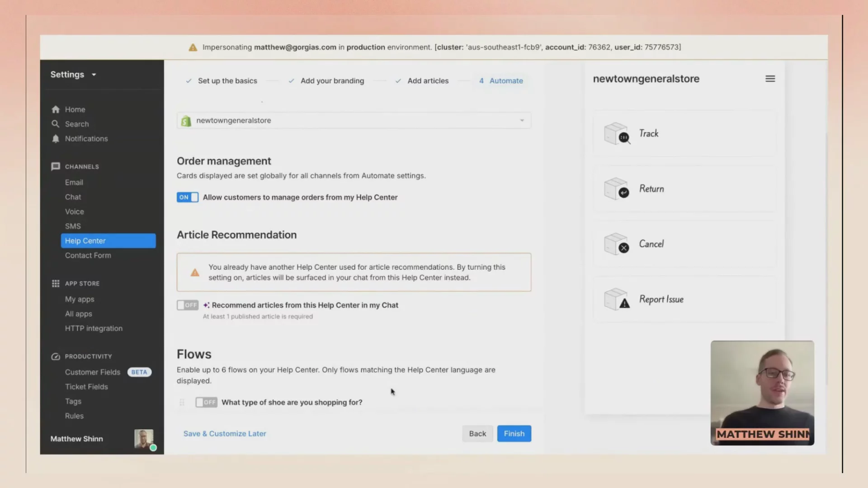Click Save & Customize Later link

pyautogui.click(x=225, y=434)
